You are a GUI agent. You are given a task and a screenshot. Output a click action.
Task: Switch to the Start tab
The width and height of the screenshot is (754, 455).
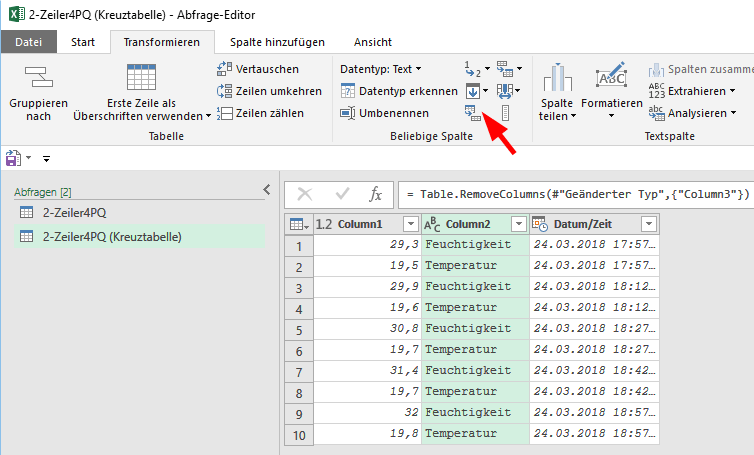click(x=83, y=42)
